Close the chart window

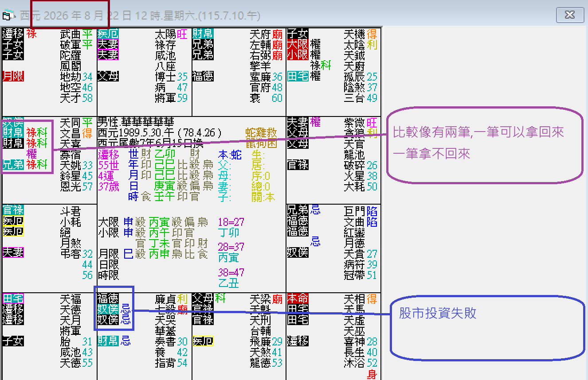[570, 15]
